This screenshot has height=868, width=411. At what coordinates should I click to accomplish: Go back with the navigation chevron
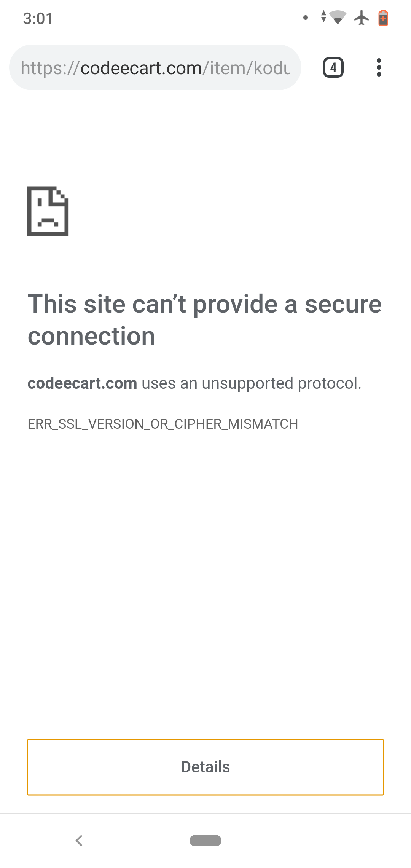click(x=79, y=840)
